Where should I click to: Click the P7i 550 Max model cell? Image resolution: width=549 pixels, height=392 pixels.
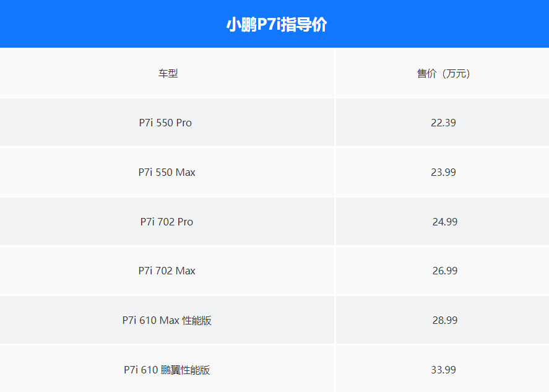[166, 172]
